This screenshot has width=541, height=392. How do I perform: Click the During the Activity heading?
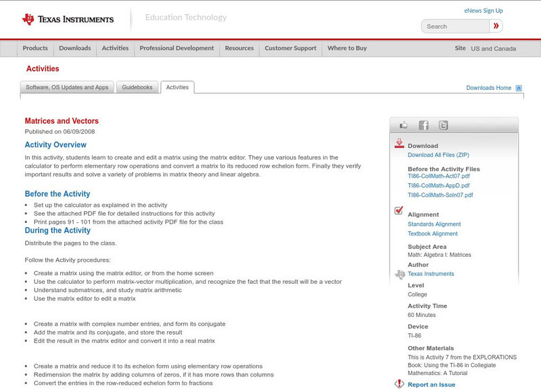57,230
